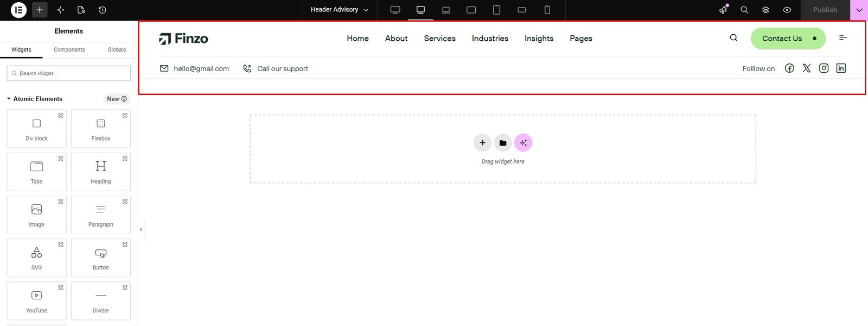Image resolution: width=868 pixels, height=326 pixels.
Task: Open the Services nav menu item
Action: (439, 39)
